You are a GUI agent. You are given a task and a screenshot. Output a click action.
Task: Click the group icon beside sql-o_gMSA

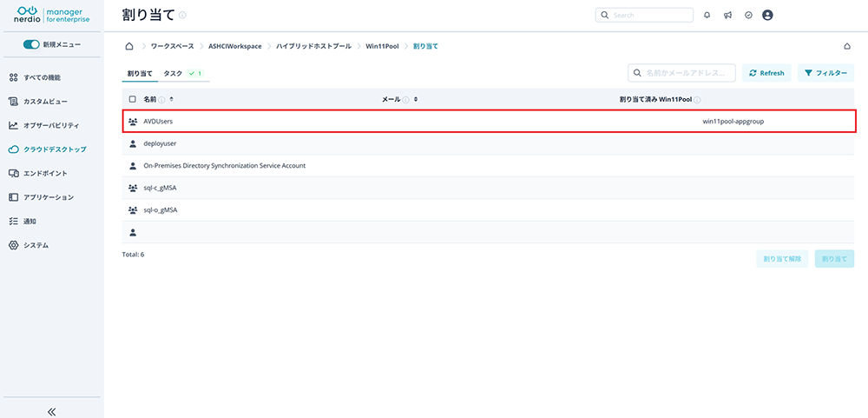[132, 210]
